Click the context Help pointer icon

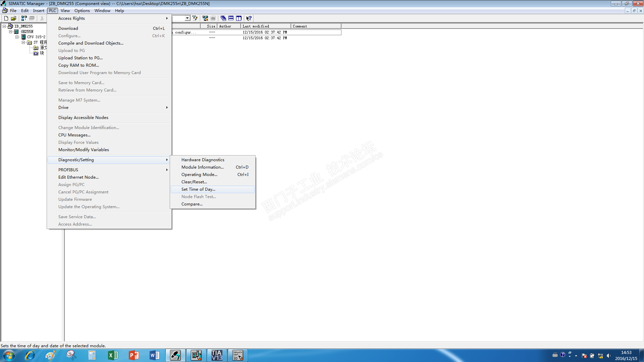[x=249, y=18]
